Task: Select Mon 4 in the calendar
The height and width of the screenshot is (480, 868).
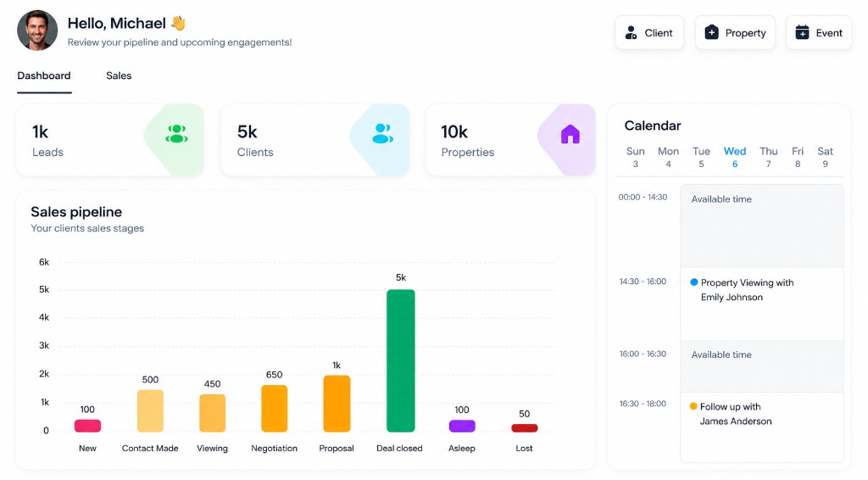Action: click(668, 157)
